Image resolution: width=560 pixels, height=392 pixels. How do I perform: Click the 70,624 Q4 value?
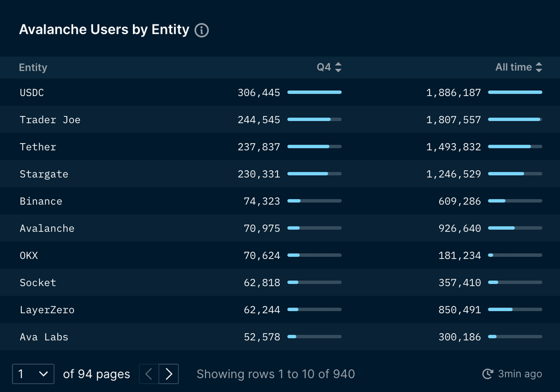pyautogui.click(x=262, y=256)
